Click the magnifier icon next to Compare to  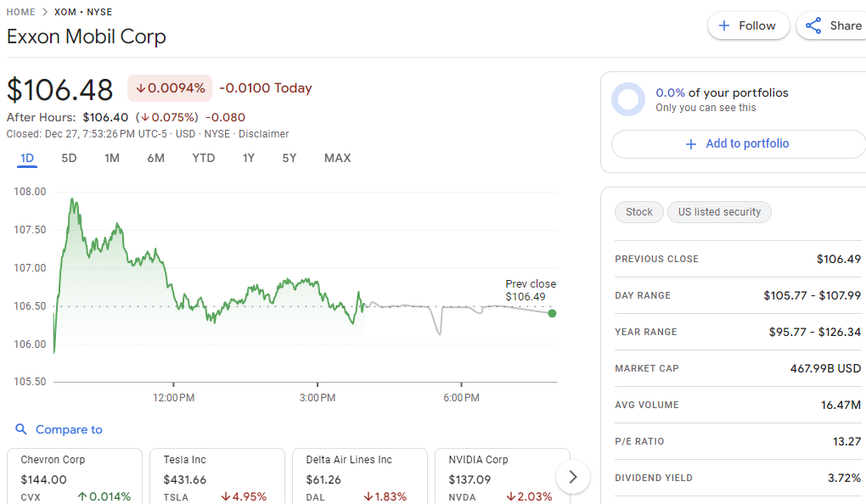click(x=21, y=429)
